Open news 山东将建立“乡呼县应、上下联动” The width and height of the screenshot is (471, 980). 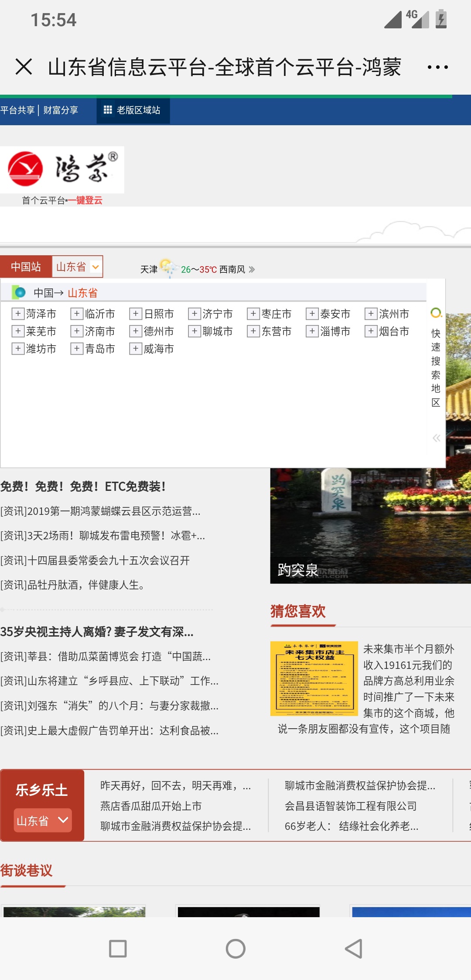pos(109,681)
